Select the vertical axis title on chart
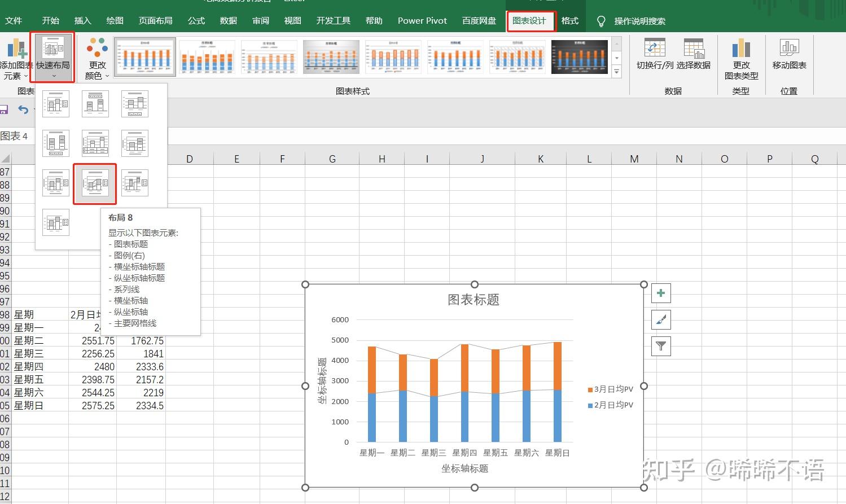This screenshot has width=846, height=504. (322, 381)
